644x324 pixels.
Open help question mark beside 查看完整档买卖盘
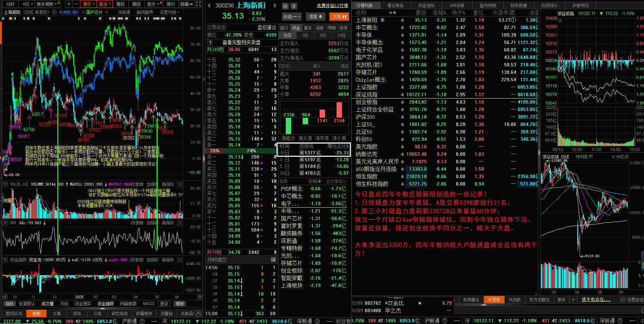[210, 42]
